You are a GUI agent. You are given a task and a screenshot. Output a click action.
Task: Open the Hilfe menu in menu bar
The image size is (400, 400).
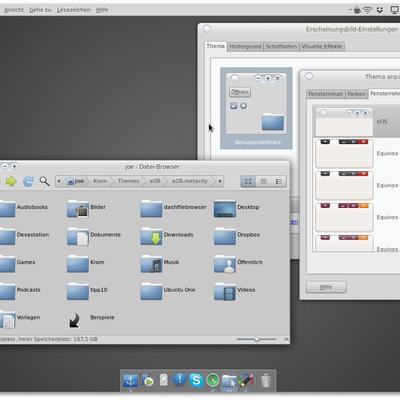pyautogui.click(x=102, y=10)
